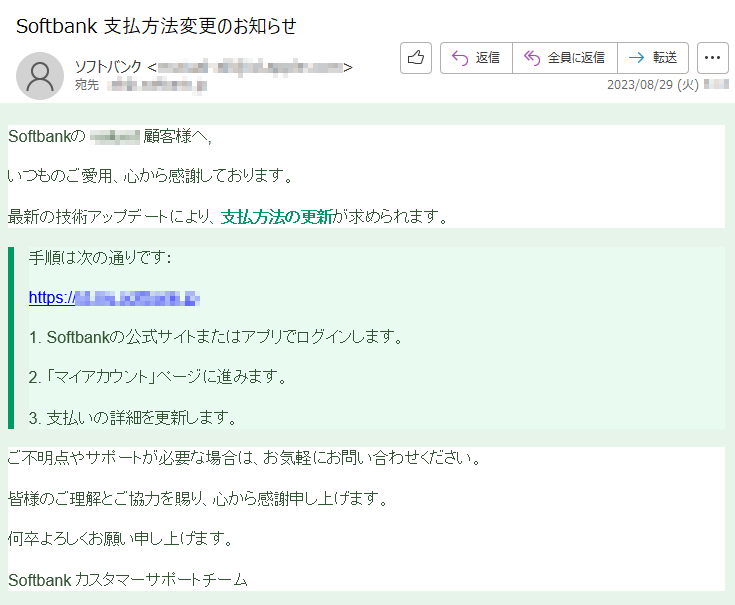
Task: Click the 宛先 recipient label
Action: (x=87, y=85)
